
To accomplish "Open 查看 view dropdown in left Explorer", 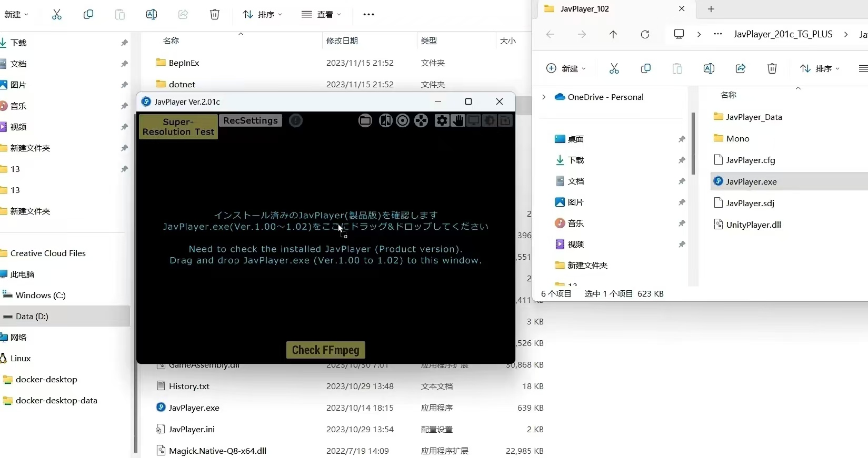I will [x=321, y=15].
